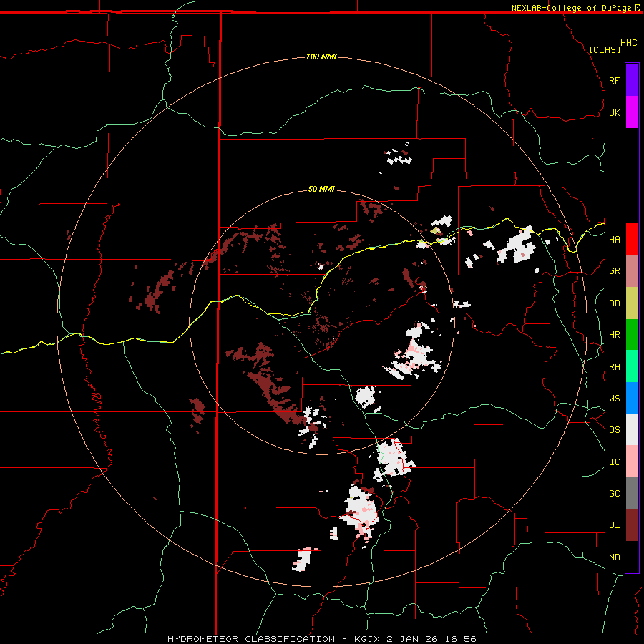Click the 'NEXLAB-College of DuPage' header text
The width and height of the screenshot is (644, 644).
(571, 8)
